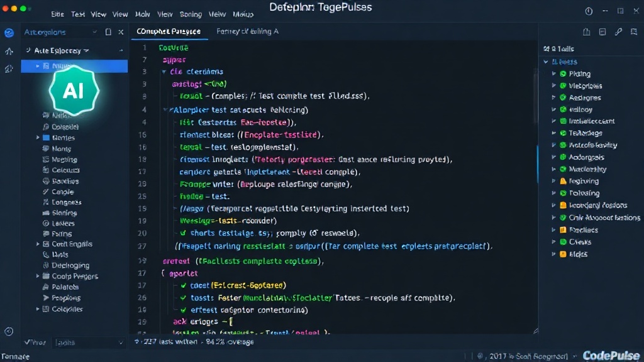The height and width of the screenshot is (362, 644).
Task: Click '237 lasts witten' status text
Action: (x=170, y=342)
